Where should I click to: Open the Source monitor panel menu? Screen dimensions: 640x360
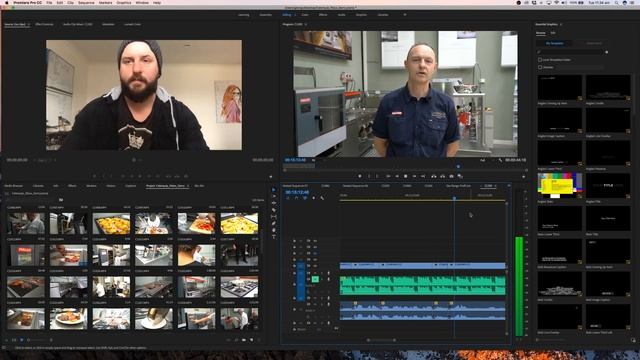click(29, 24)
